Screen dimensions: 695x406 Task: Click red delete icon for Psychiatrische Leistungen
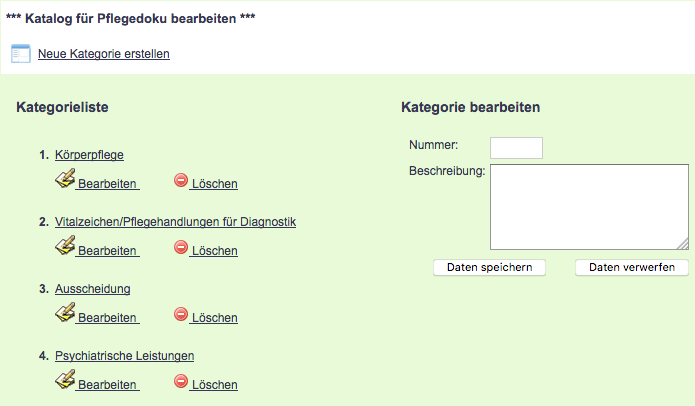click(181, 382)
